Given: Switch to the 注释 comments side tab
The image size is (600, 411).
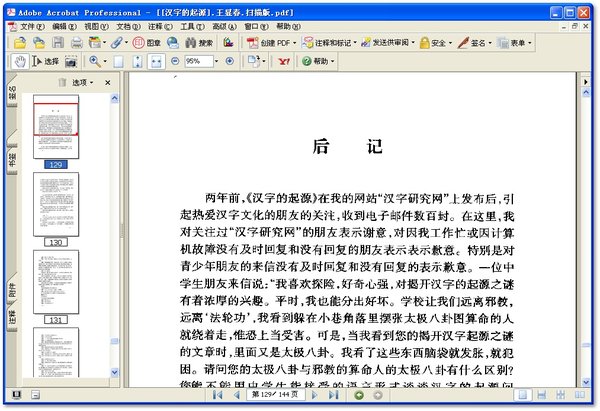Looking at the screenshot, I should coord(12,318).
